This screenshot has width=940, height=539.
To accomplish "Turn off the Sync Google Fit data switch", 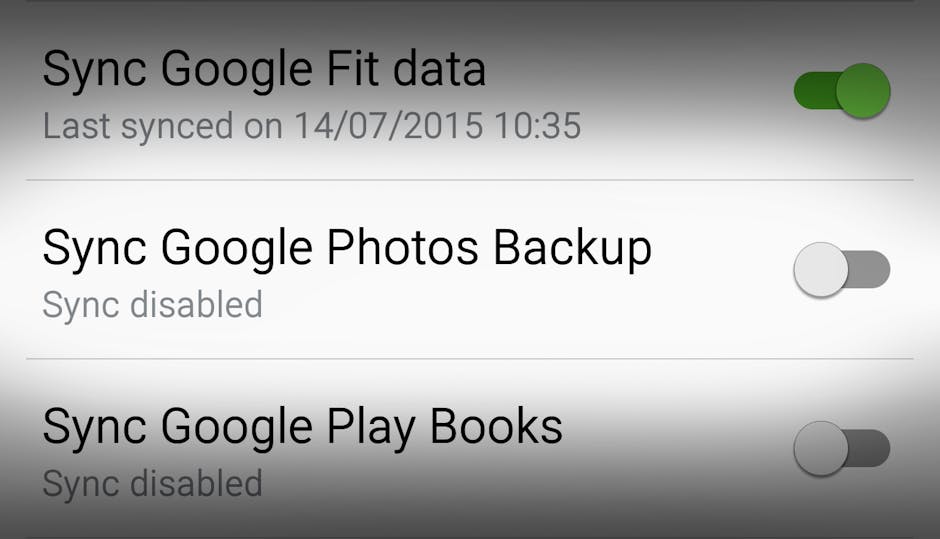I will 841,91.
